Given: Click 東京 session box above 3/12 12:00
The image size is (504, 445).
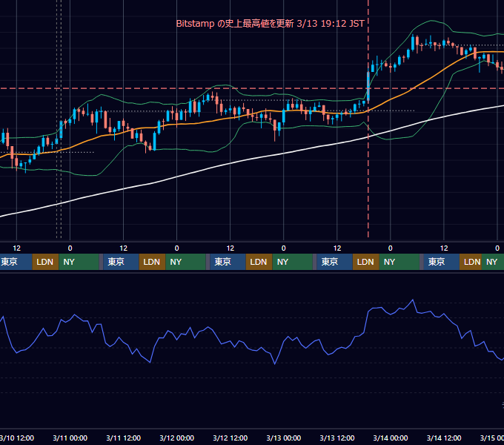Looking at the screenshot, I should point(228,262).
